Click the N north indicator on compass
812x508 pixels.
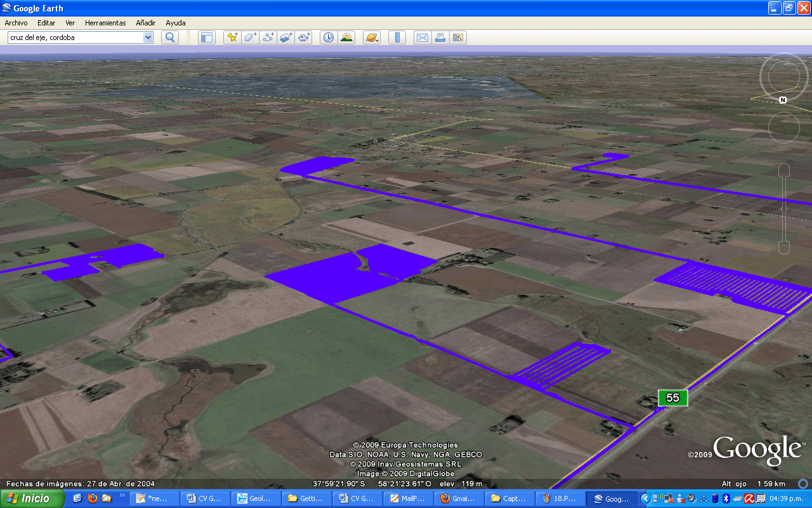[x=783, y=100]
